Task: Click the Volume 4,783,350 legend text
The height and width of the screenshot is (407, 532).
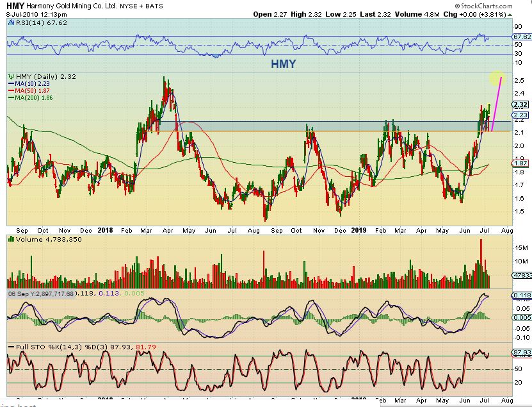Action: (x=49, y=239)
